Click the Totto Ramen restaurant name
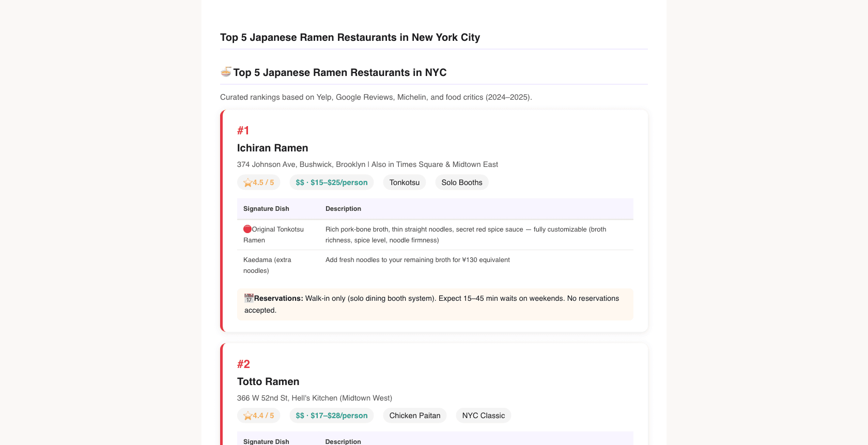Viewport: 868px width, 445px height. [268, 381]
